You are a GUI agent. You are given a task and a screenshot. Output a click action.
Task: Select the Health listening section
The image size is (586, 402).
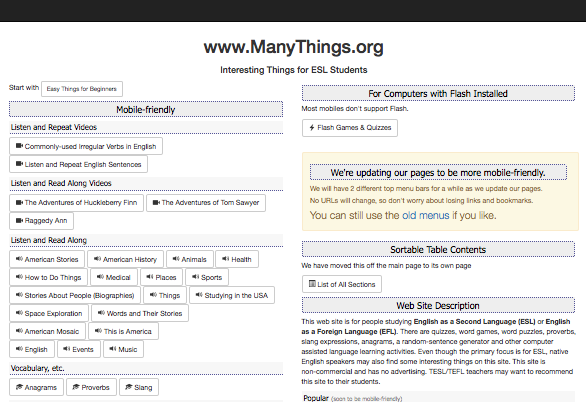(237, 259)
